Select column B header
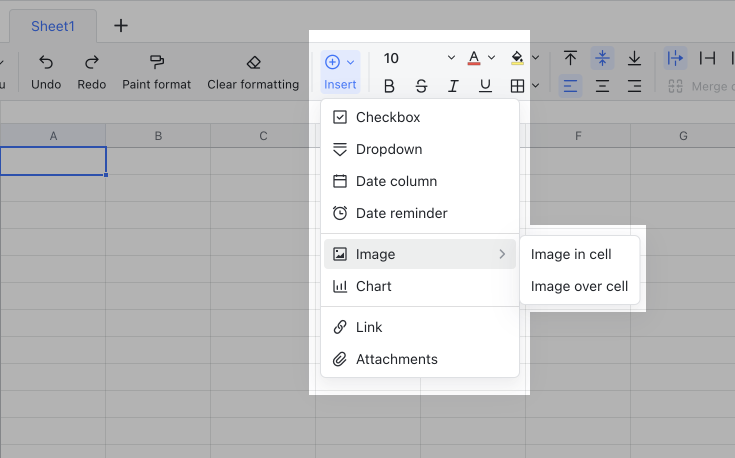This screenshot has width=735, height=458. [158, 136]
